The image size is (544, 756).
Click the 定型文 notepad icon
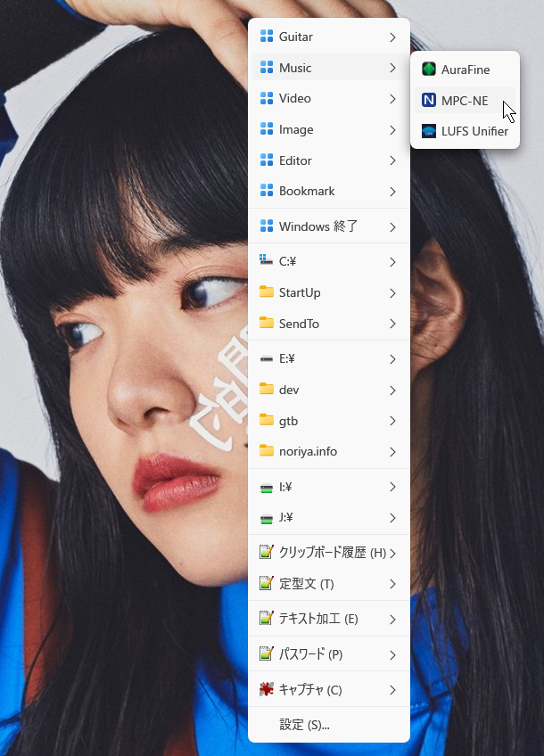(267, 583)
